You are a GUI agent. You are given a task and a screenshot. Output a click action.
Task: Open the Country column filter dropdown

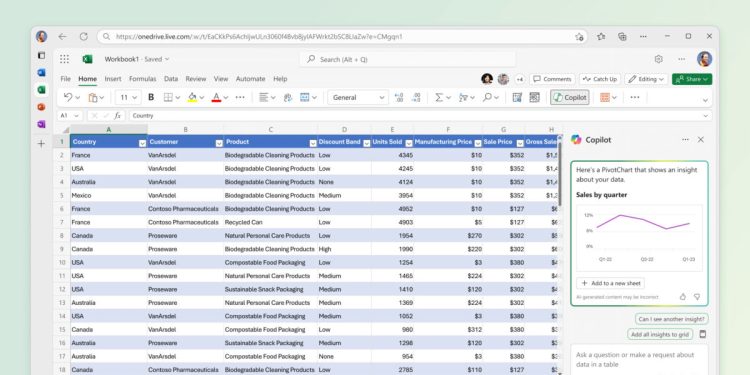142,143
